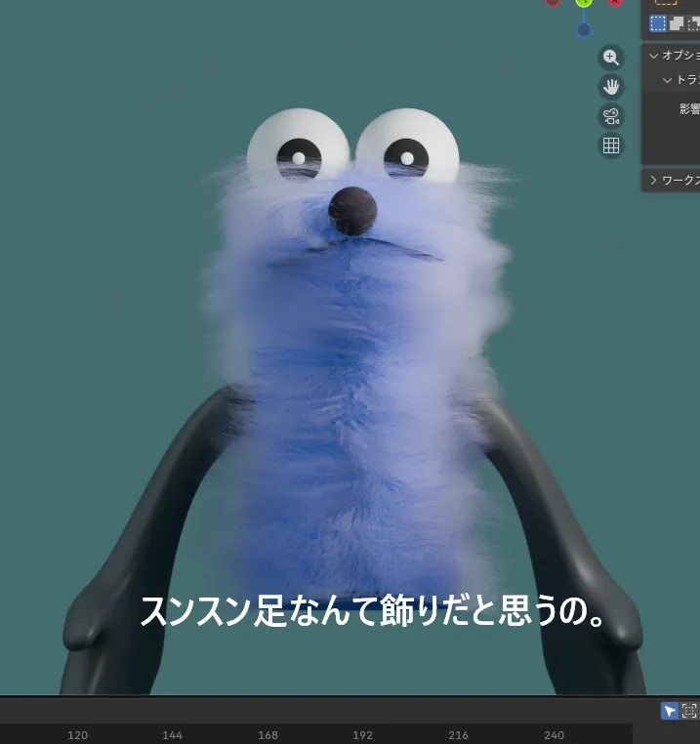Click the blue negative Z axis gizmo ball
The width and height of the screenshot is (700, 744).
tap(584, 30)
